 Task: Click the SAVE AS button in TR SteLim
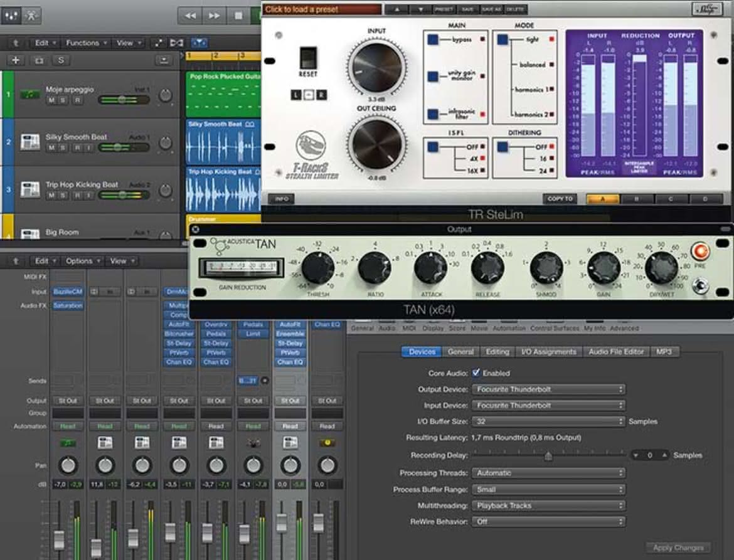491,9
